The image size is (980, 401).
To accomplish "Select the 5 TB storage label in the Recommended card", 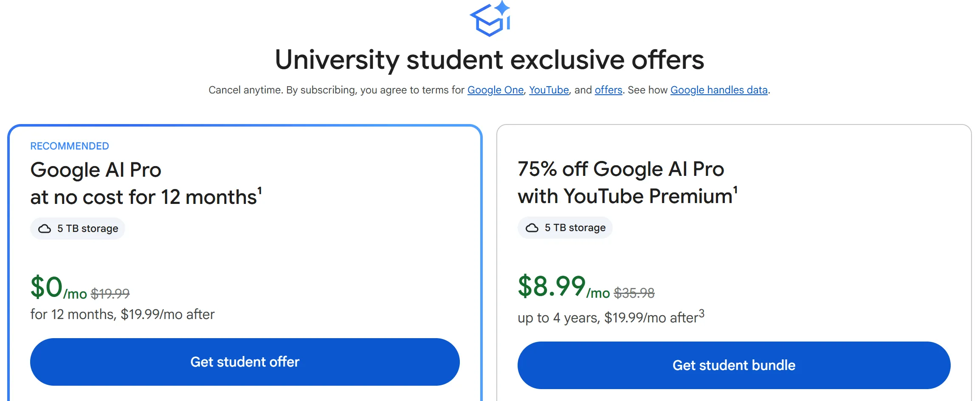I will tap(88, 229).
